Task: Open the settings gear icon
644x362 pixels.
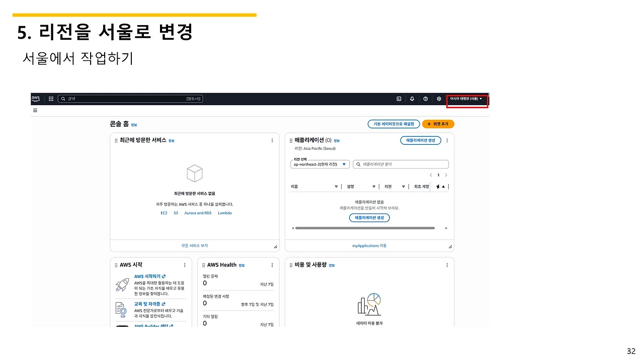Action: pos(439,99)
